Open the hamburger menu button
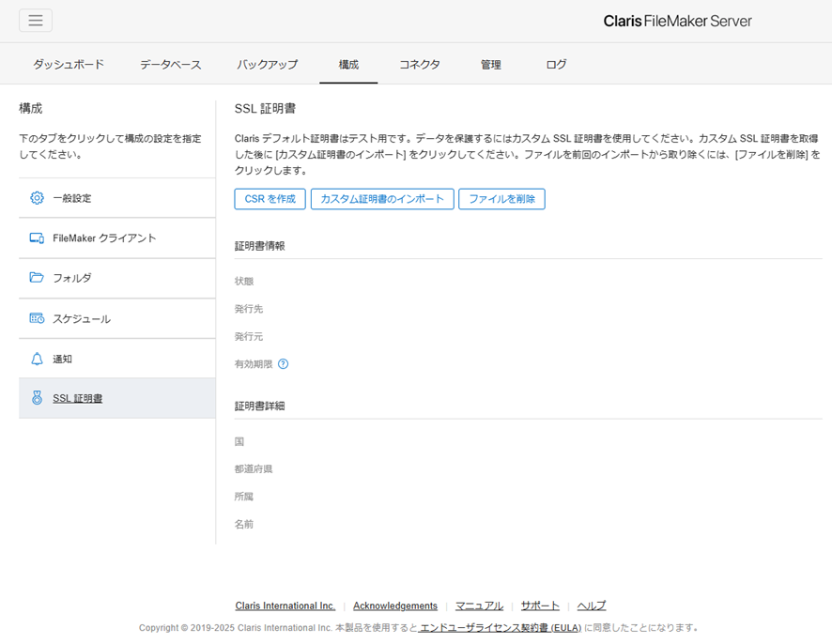832x644 pixels. coord(36,20)
